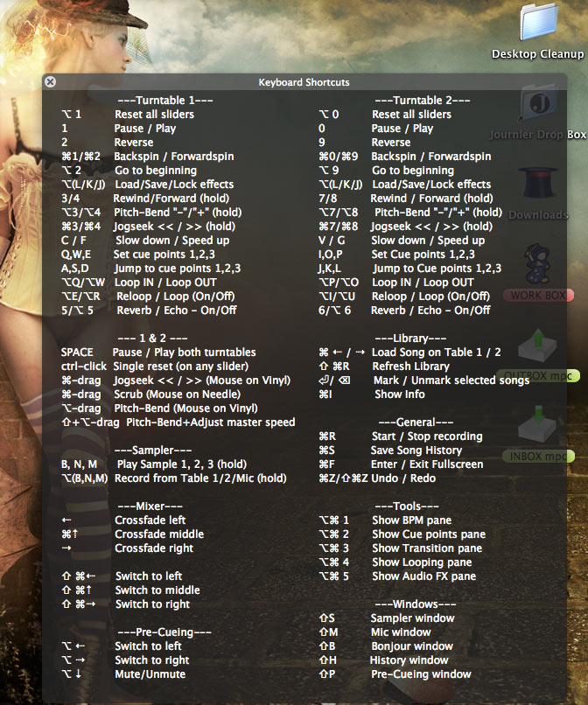588x705 pixels.
Task: Click the 'J,K,L' shortcut label
Action: coord(329,269)
